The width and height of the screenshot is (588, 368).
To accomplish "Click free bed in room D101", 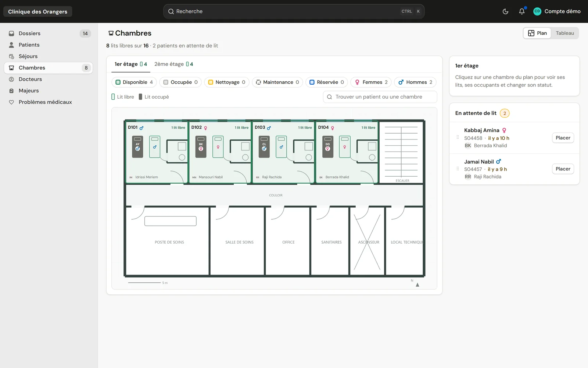I will [x=155, y=146].
